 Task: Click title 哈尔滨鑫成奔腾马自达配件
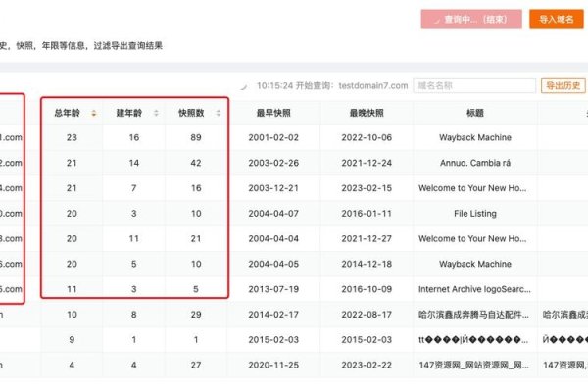[473, 315]
